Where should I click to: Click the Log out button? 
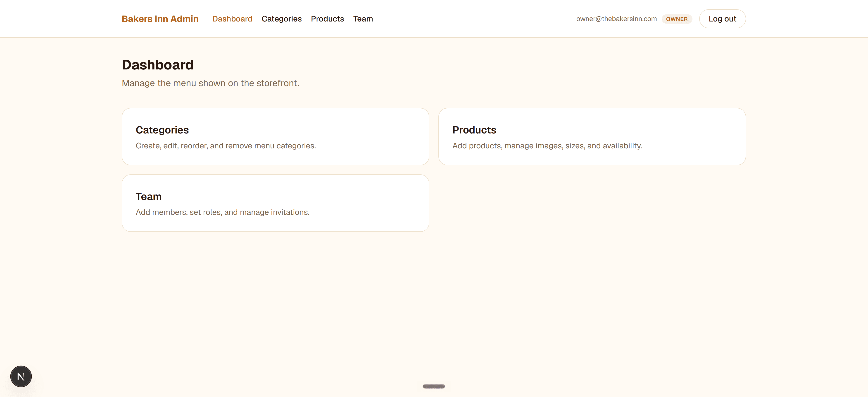pos(722,19)
